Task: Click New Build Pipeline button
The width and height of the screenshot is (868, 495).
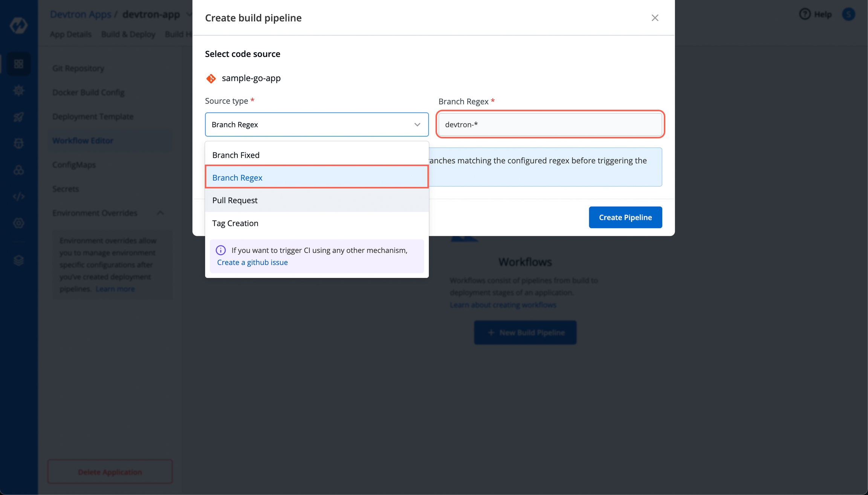Action: (x=525, y=332)
